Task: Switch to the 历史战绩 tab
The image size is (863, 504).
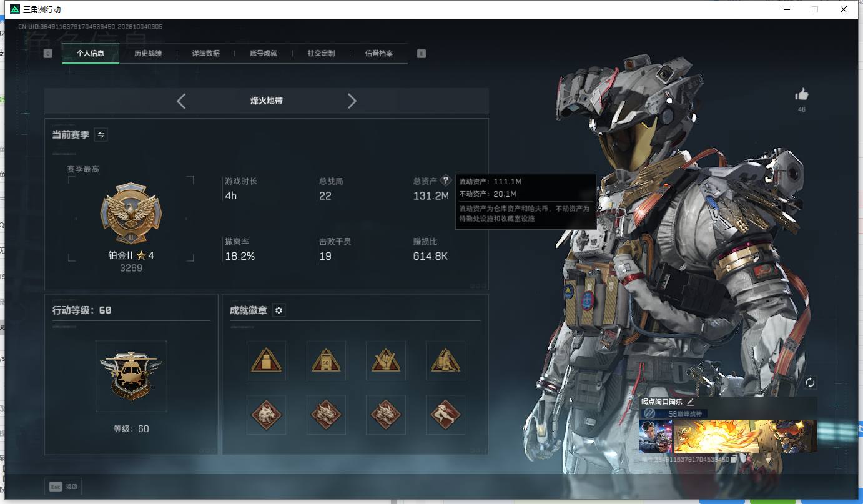Action: [x=148, y=54]
